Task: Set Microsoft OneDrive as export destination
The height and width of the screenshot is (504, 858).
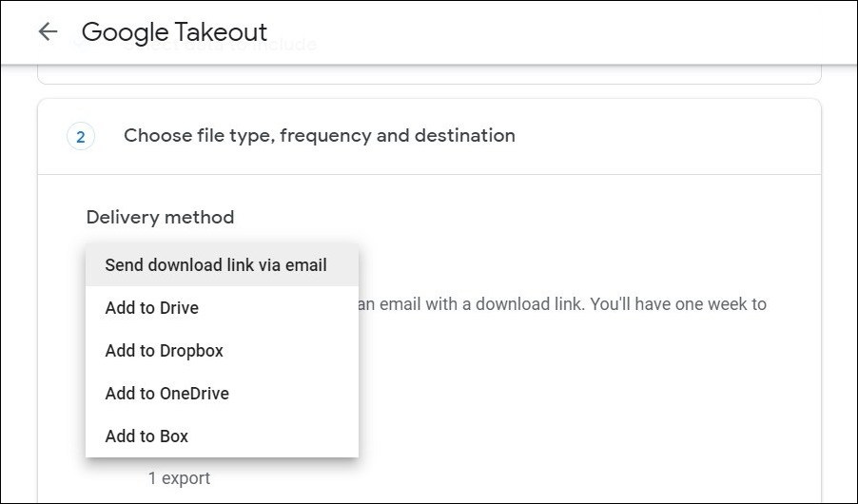Action: click(x=167, y=394)
